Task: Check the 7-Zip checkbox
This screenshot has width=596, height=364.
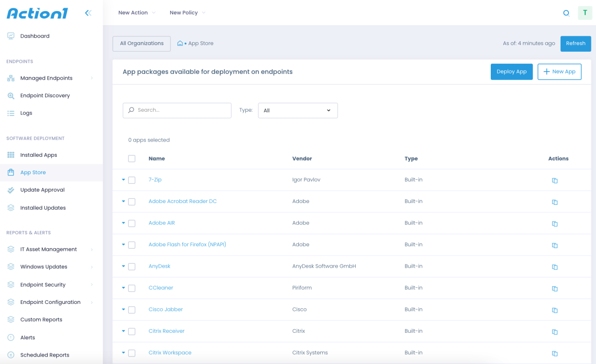Action: [132, 180]
